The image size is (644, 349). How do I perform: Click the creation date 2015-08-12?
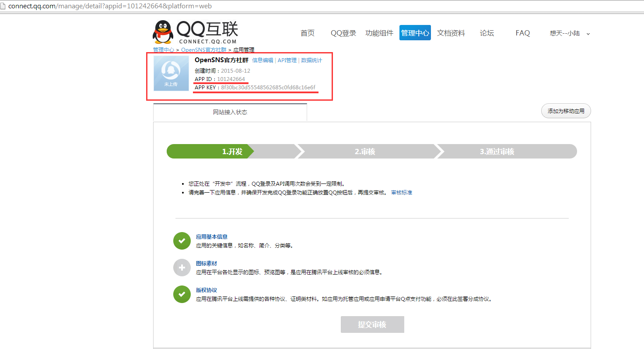pos(235,71)
